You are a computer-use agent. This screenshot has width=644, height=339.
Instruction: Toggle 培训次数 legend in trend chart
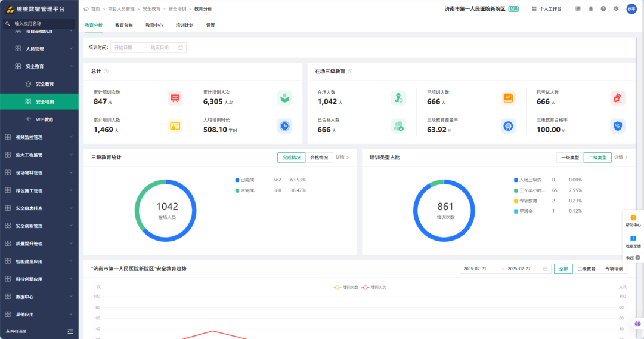(346, 287)
